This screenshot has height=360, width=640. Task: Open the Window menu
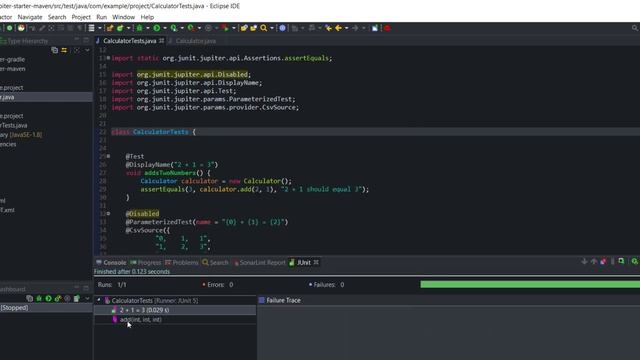(x=123, y=17)
